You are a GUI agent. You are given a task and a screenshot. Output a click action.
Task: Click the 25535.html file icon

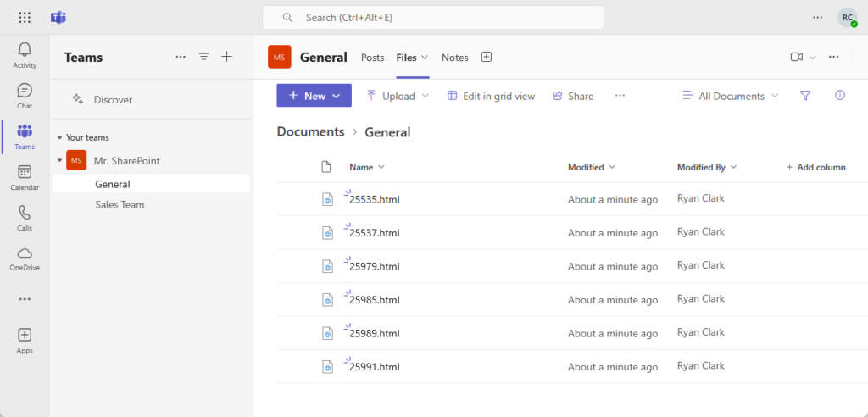pyautogui.click(x=328, y=199)
